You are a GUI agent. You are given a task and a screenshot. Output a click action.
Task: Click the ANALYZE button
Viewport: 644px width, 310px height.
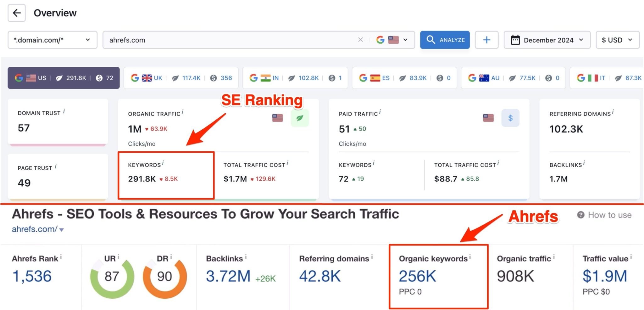pyautogui.click(x=445, y=40)
